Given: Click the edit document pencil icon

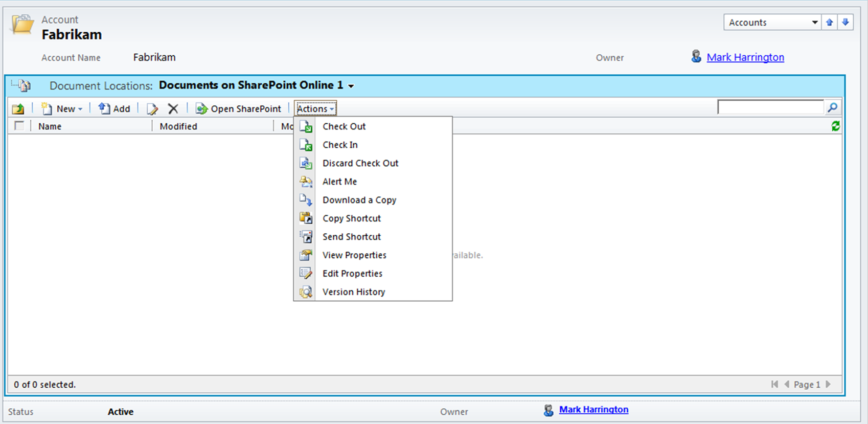Looking at the screenshot, I should (152, 108).
